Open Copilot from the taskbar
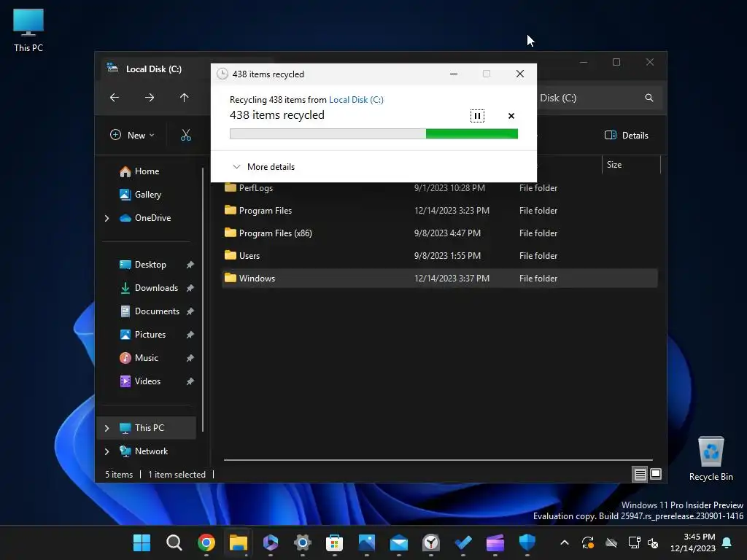Viewport: 747px width, 560px height. [x=270, y=542]
